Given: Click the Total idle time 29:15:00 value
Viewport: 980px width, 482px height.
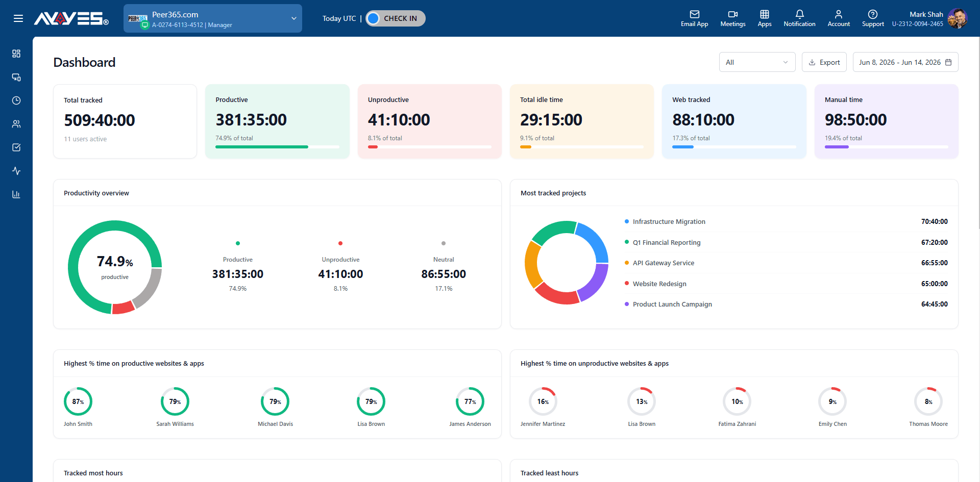Looking at the screenshot, I should 551,120.
